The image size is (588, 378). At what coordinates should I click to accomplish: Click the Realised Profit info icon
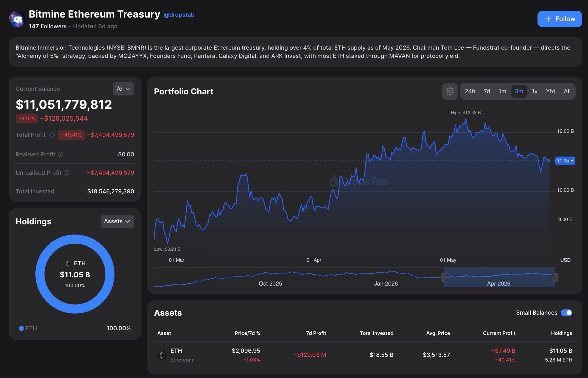pyautogui.click(x=61, y=154)
